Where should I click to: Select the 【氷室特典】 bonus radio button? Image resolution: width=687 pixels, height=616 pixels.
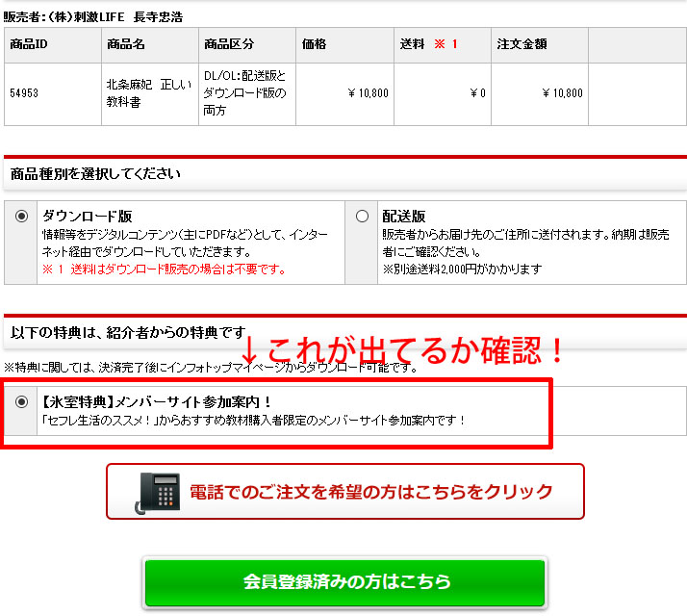(22, 402)
